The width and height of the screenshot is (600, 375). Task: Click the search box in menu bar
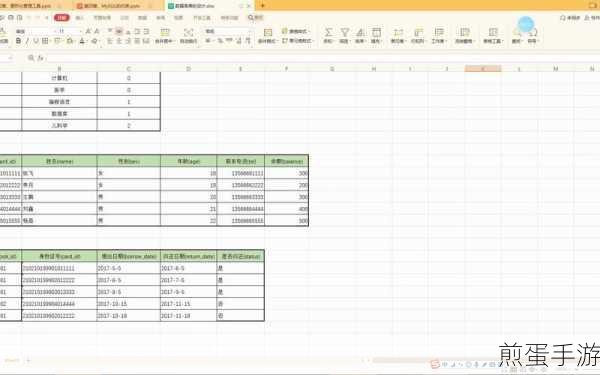click(x=255, y=18)
